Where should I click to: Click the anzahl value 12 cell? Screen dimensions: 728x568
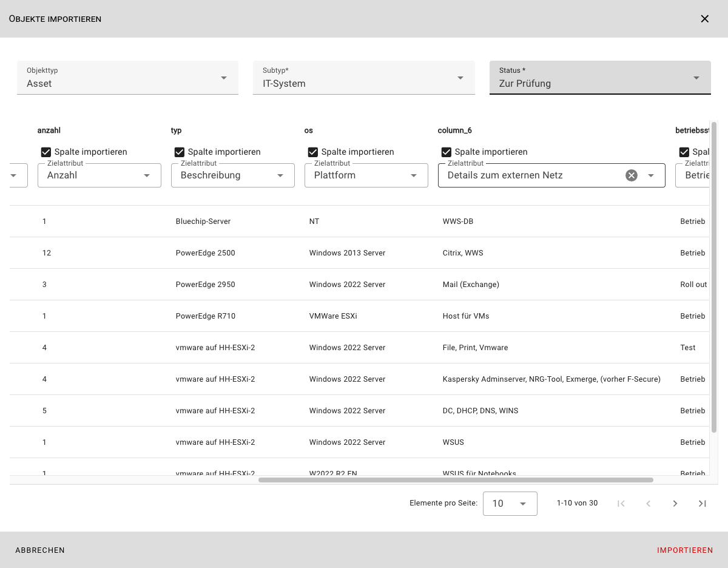tap(47, 253)
